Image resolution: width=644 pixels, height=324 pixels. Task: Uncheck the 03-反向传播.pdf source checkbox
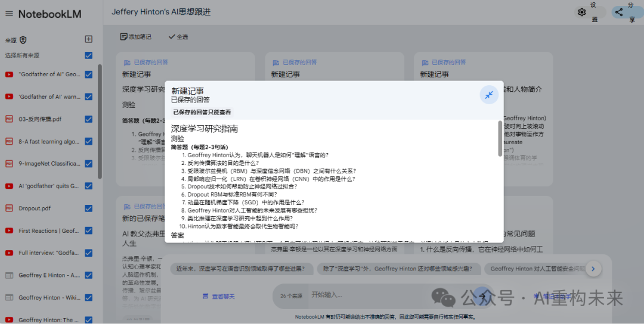click(88, 119)
